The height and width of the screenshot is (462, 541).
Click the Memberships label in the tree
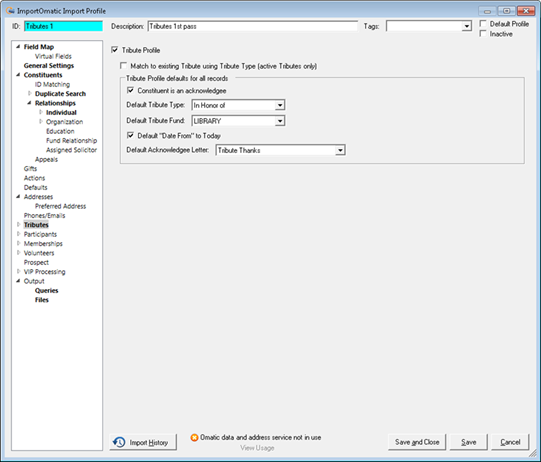43,244
